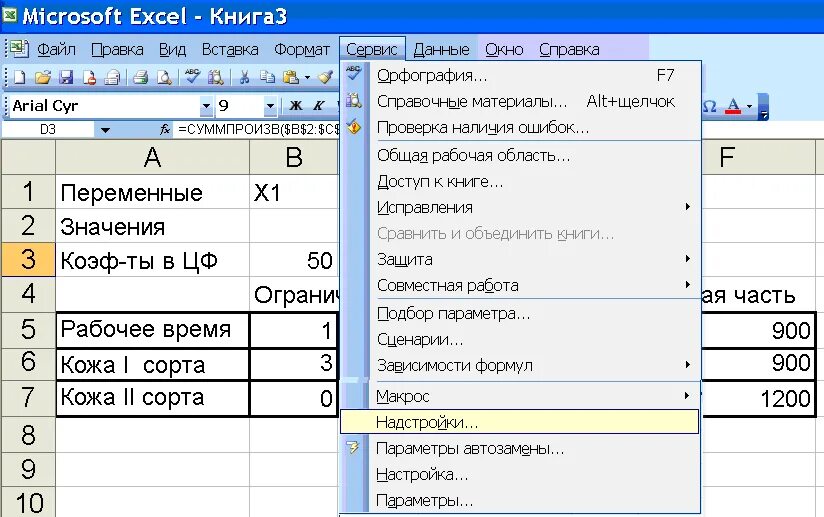Click the Print printer icon
This screenshot has width=824, height=517.
tap(140, 77)
